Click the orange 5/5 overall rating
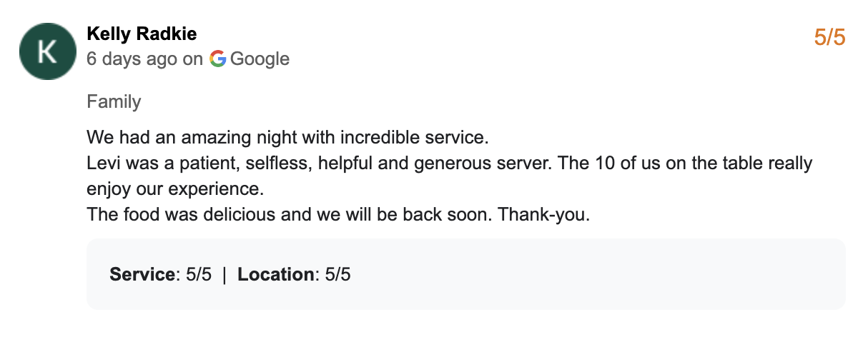Image resolution: width=868 pixels, height=337 pixels. (x=829, y=37)
